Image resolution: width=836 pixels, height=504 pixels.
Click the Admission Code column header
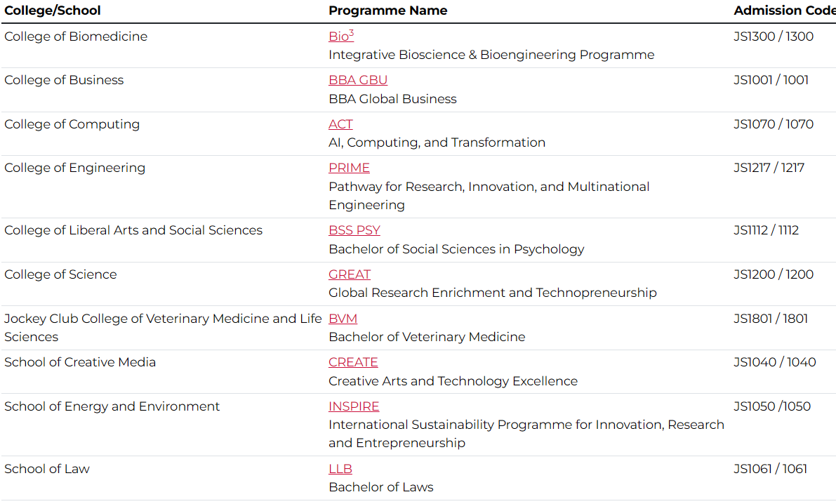coord(784,11)
